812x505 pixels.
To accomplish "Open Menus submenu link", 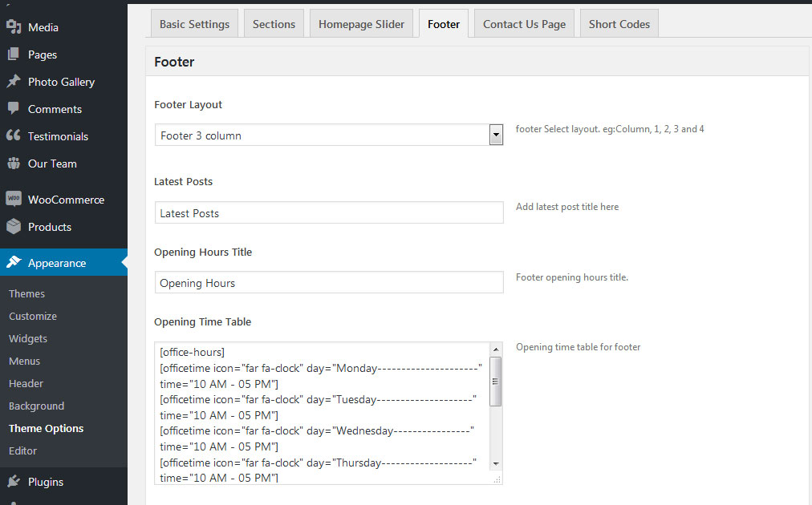I will [24, 362].
